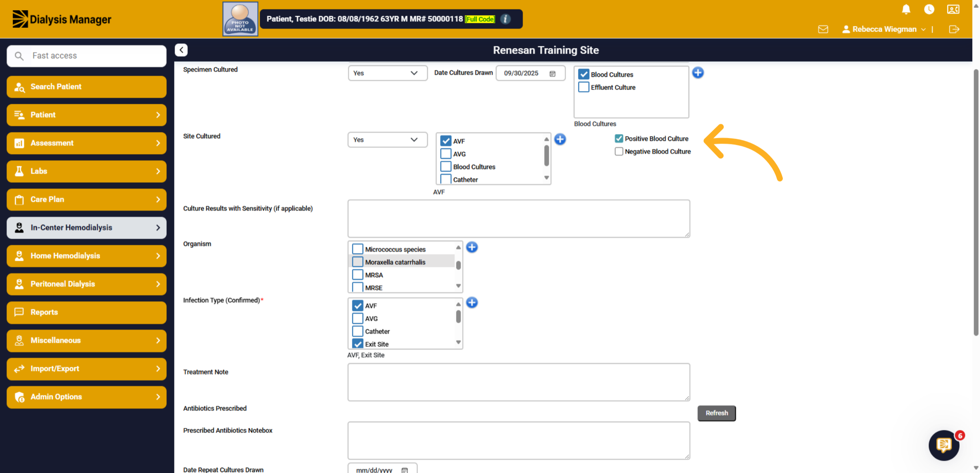The width and height of the screenshot is (980, 473).
Task: Check MRSA in the Organism list
Action: pos(357,275)
